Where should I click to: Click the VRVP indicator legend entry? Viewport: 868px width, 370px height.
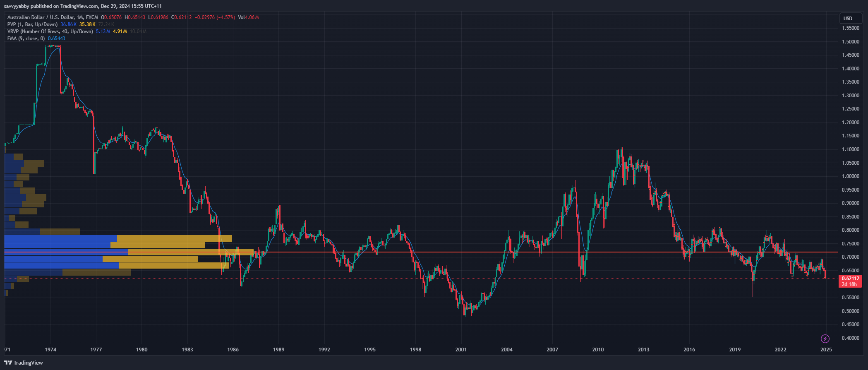tap(50, 31)
